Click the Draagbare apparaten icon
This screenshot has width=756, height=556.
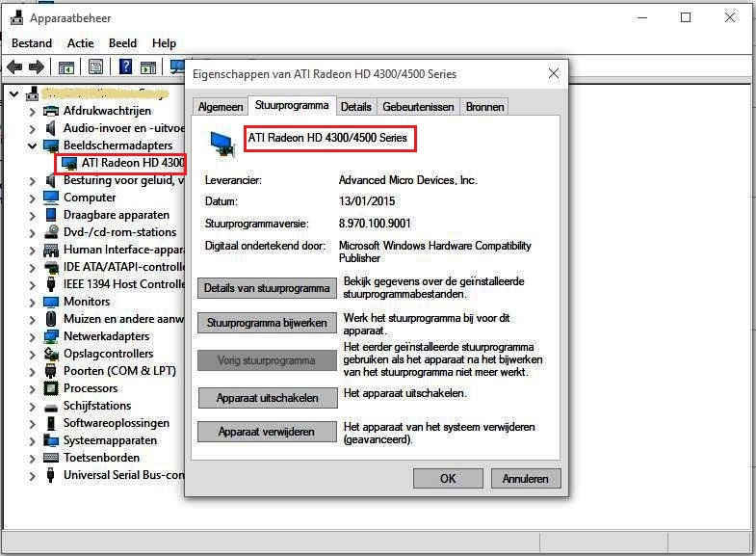tap(51, 215)
